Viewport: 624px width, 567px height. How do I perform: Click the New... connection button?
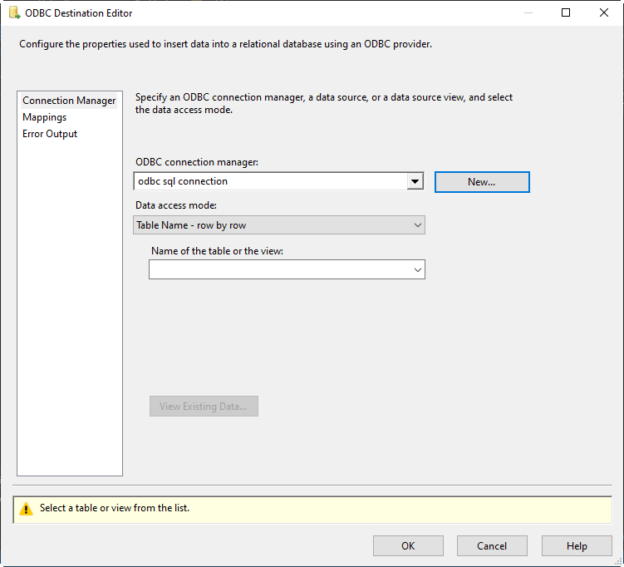click(x=482, y=182)
